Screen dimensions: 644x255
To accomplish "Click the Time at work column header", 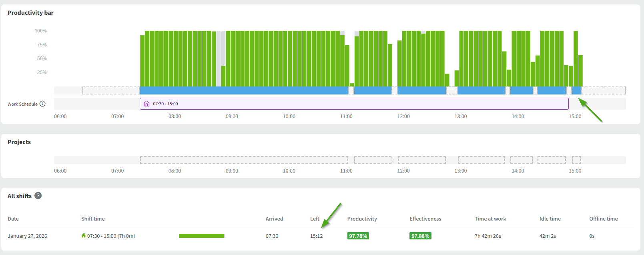I will coord(490,219).
